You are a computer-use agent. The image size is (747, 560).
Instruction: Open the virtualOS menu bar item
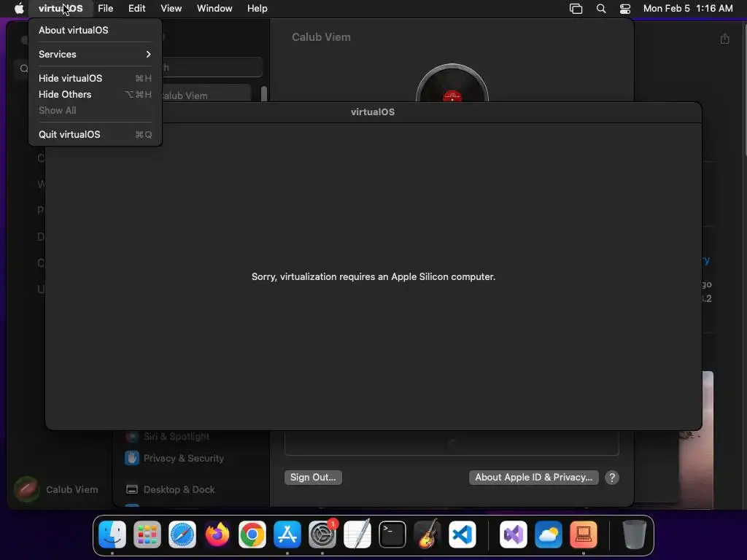pos(61,8)
